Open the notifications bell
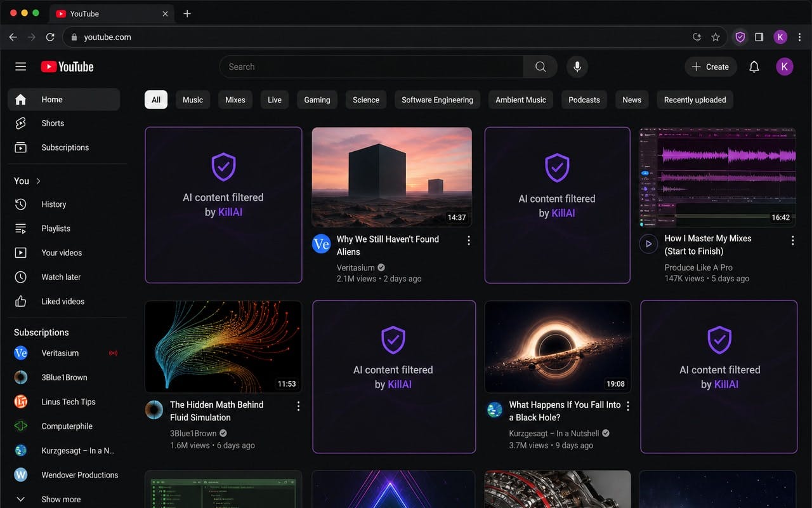The height and width of the screenshot is (508, 812). 754,67
